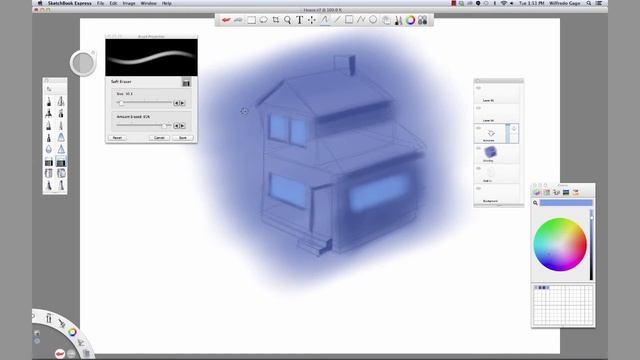Select the Polyline tool
Viewport: 640px width, 360px height.
[361, 20]
